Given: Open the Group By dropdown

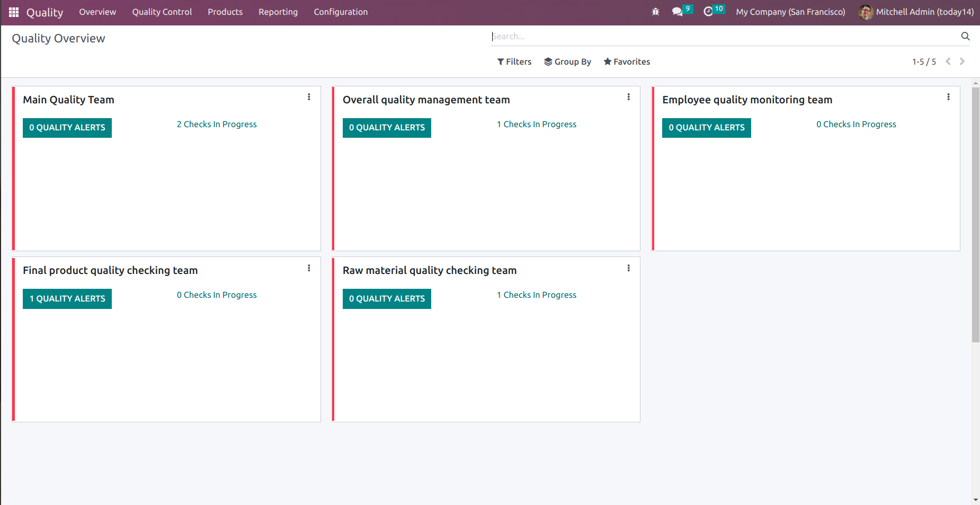Looking at the screenshot, I should 567,61.
